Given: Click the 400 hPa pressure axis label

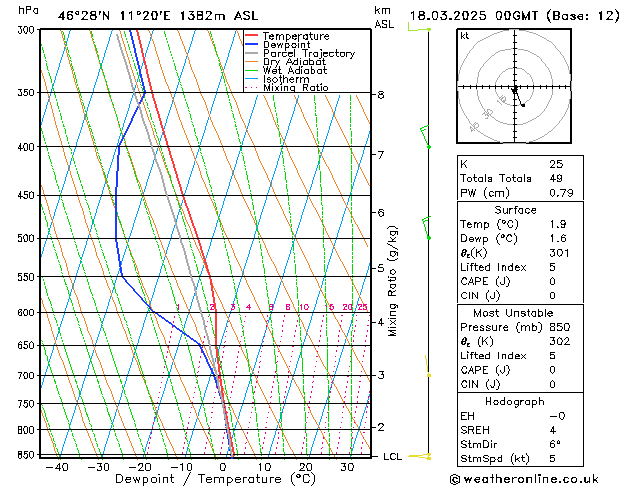Looking at the screenshot, I should pyautogui.click(x=28, y=147).
